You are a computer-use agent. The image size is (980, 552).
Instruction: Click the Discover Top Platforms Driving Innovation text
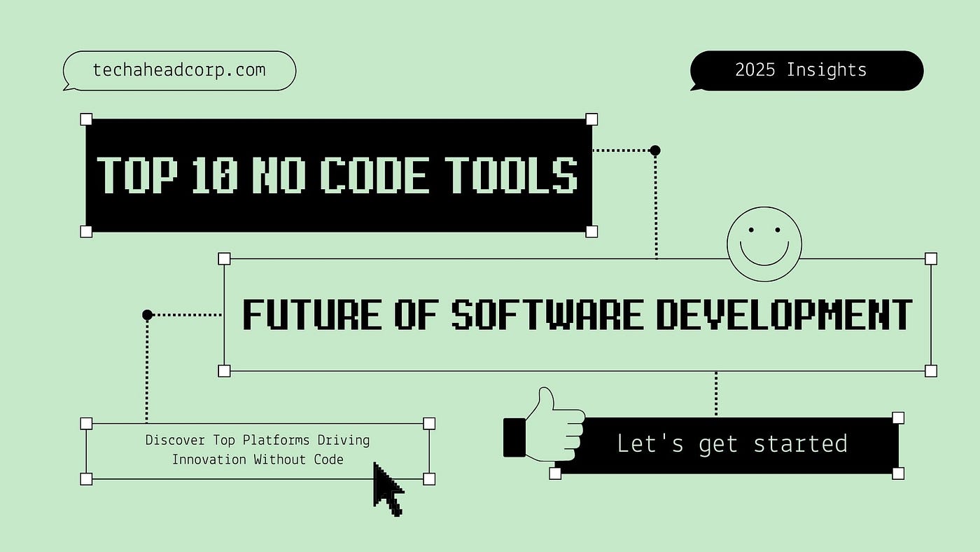click(x=257, y=449)
